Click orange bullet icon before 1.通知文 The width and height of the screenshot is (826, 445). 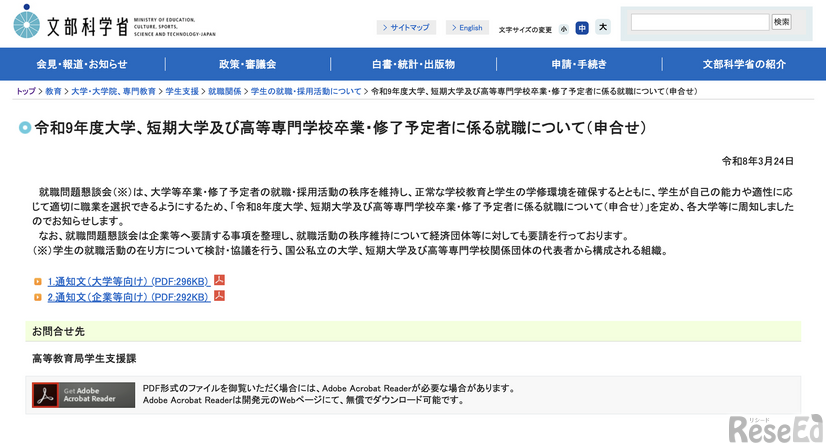[37, 282]
